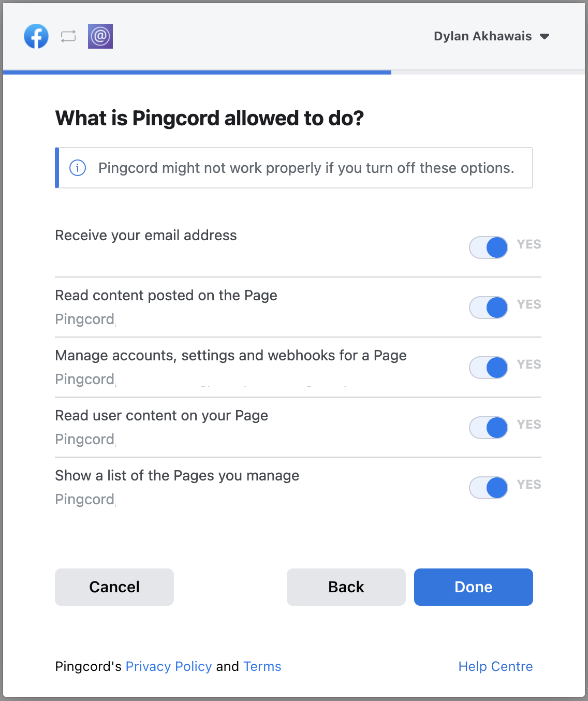The height and width of the screenshot is (701, 588).
Task: Click the Cancel button
Action: [x=114, y=587]
